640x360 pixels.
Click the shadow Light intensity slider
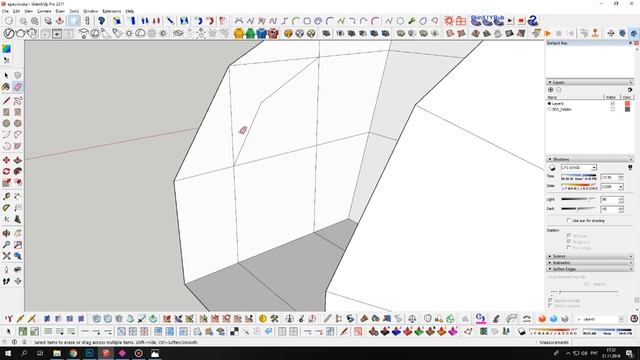(x=578, y=199)
